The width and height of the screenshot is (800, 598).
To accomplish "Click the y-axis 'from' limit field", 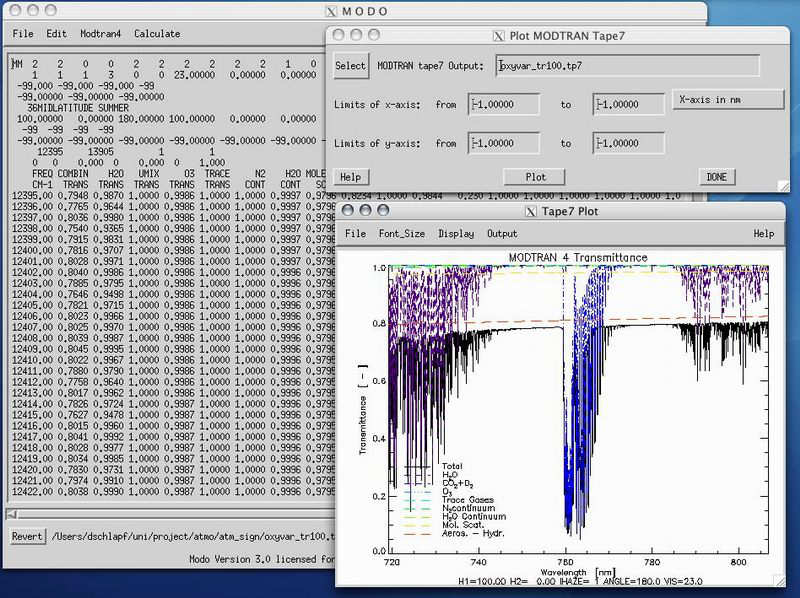I will pyautogui.click(x=504, y=143).
